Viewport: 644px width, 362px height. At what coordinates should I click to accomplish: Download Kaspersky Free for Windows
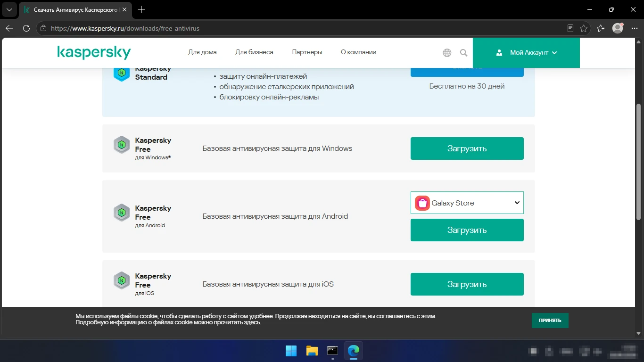pos(467,148)
